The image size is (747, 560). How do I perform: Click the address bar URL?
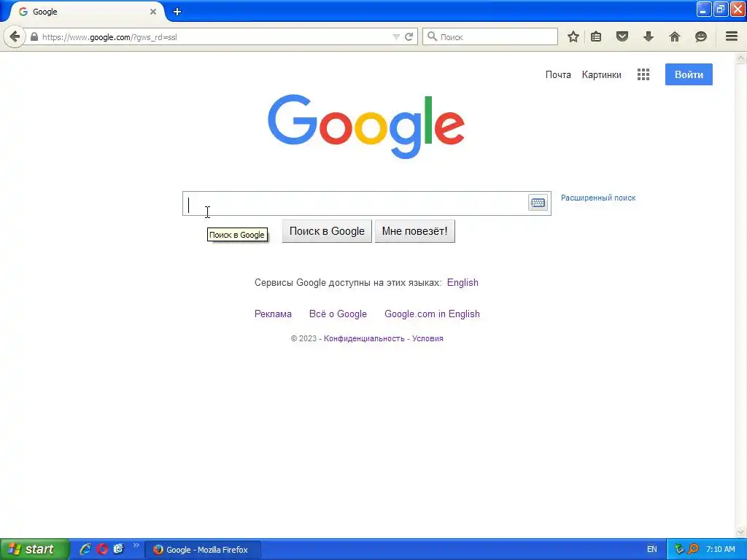tap(109, 37)
